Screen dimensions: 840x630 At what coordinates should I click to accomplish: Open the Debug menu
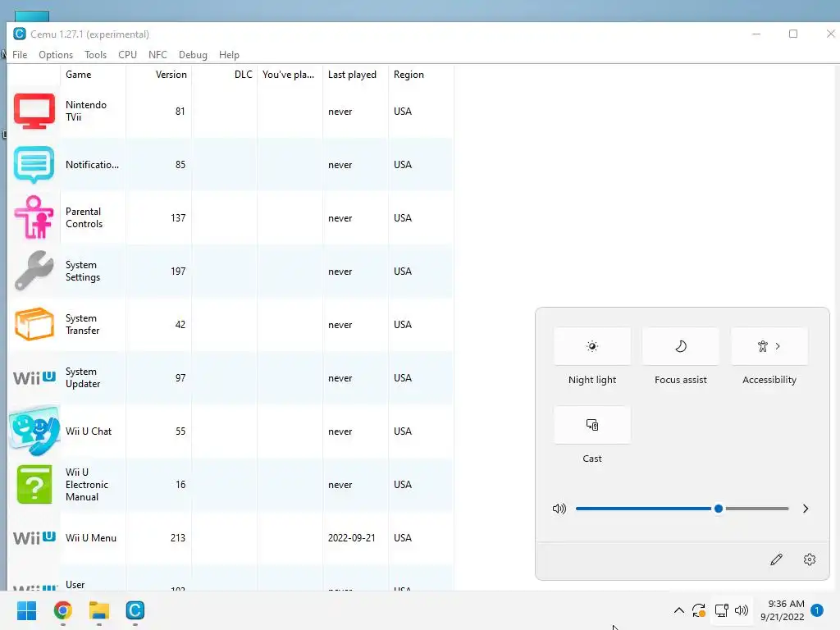pyautogui.click(x=193, y=55)
